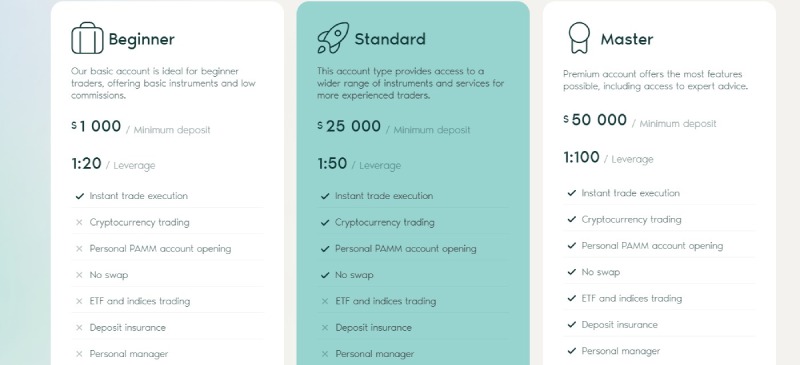
Task: Click checkmark beside Master Personal manager
Action: [571, 351]
